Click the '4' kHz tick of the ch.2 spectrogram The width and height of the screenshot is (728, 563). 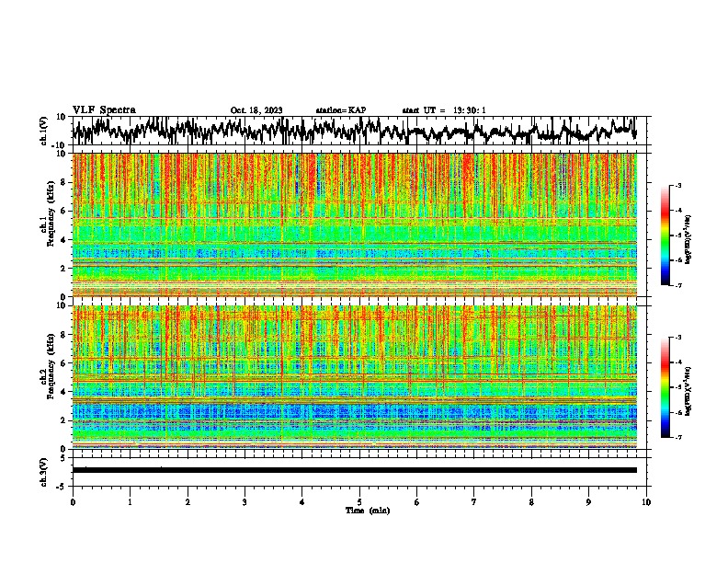pyautogui.click(x=64, y=392)
